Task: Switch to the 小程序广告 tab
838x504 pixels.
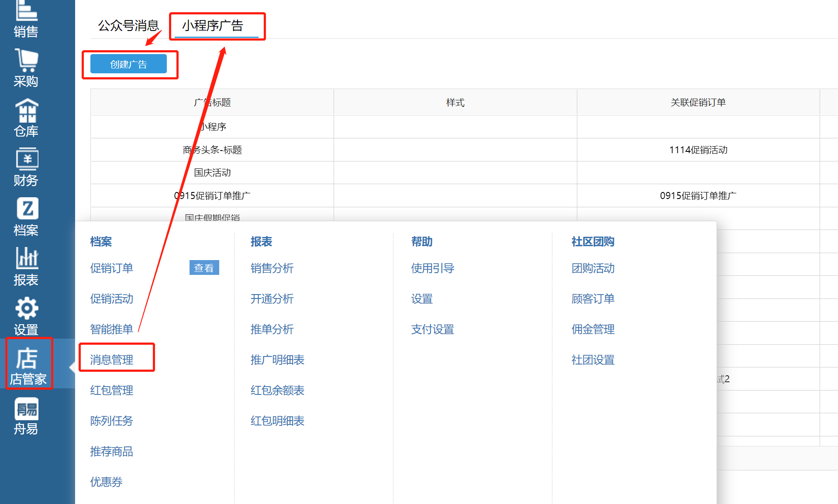Action: [213, 26]
